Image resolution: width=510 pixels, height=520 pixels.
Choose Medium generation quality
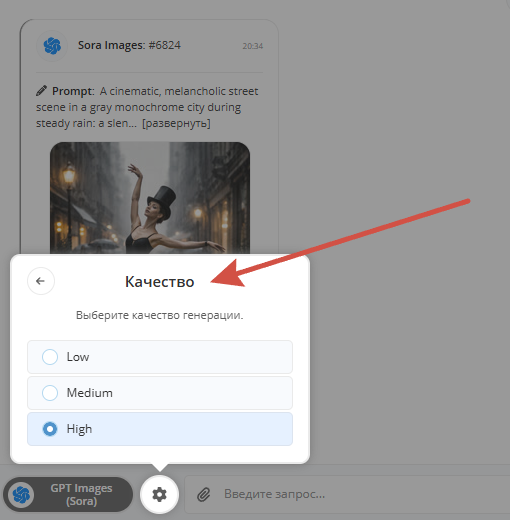point(160,393)
